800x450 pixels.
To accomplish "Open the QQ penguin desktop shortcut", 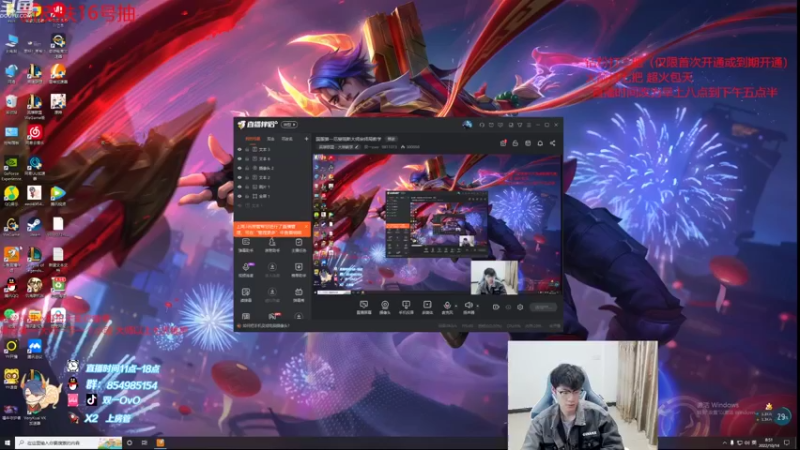I will point(11,288).
